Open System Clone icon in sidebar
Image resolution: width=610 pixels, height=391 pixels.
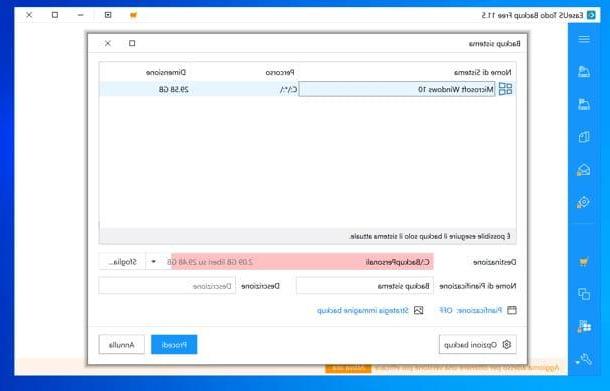click(x=584, y=327)
